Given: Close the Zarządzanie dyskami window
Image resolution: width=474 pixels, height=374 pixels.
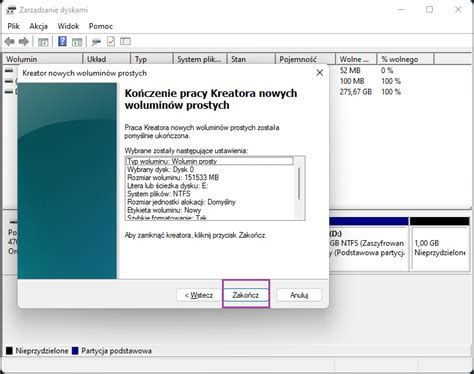Looking at the screenshot, I should click(x=458, y=10).
